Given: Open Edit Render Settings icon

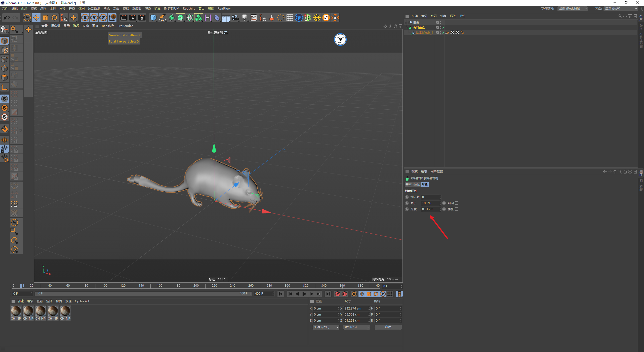Looking at the screenshot, I should click(142, 18).
